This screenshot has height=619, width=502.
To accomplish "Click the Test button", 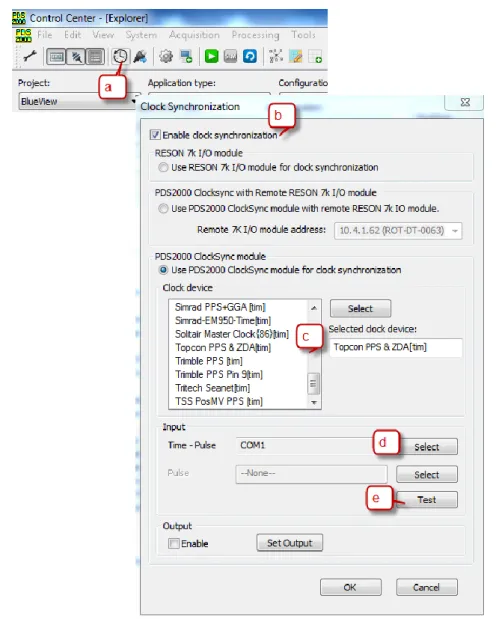I will click(x=427, y=499).
